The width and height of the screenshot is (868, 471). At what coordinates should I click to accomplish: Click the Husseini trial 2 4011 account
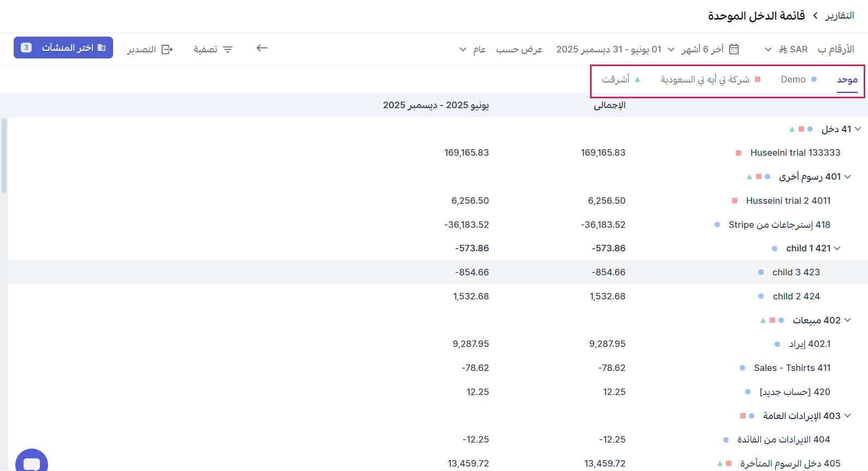pyautogui.click(x=788, y=201)
